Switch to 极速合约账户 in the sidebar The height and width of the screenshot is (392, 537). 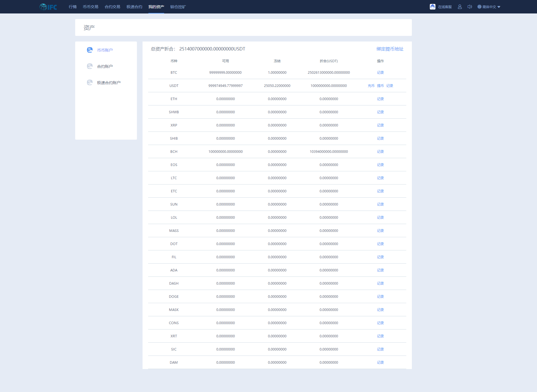(109, 82)
